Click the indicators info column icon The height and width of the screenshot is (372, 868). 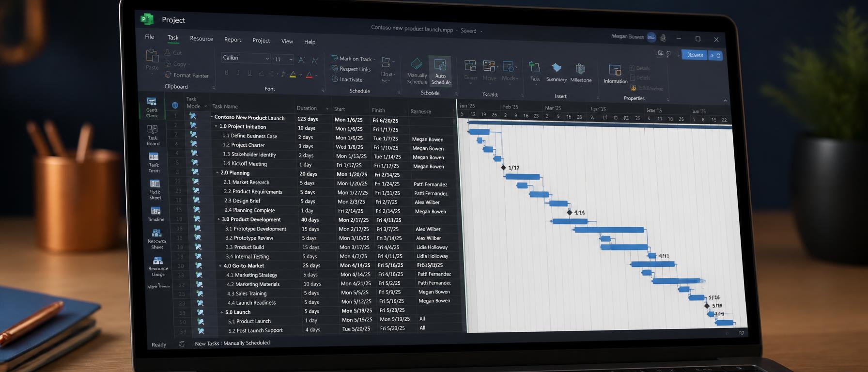(x=175, y=105)
